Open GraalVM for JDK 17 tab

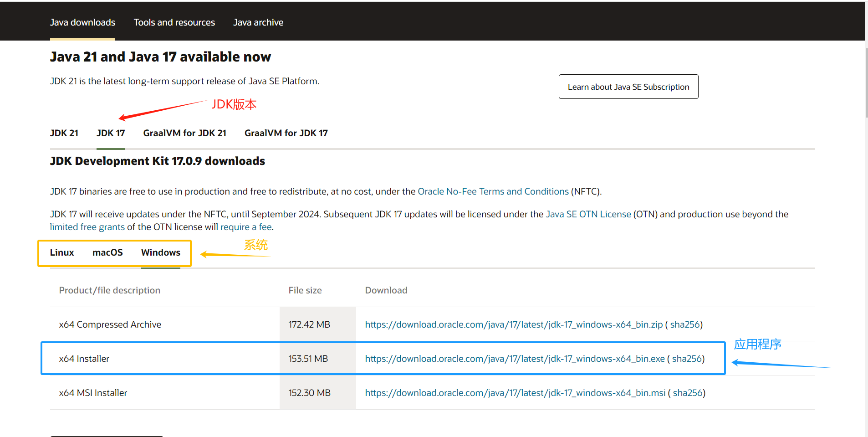pyautogui.click(x=286, y=133)
